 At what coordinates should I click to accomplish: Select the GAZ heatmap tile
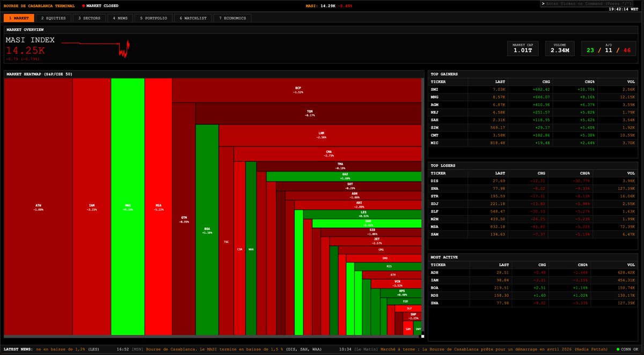point(345,176)
